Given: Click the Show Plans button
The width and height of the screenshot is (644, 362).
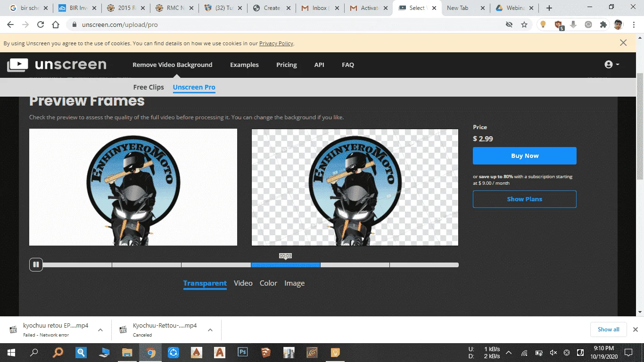Looking at the screenshot, I should tap(525, 199).
